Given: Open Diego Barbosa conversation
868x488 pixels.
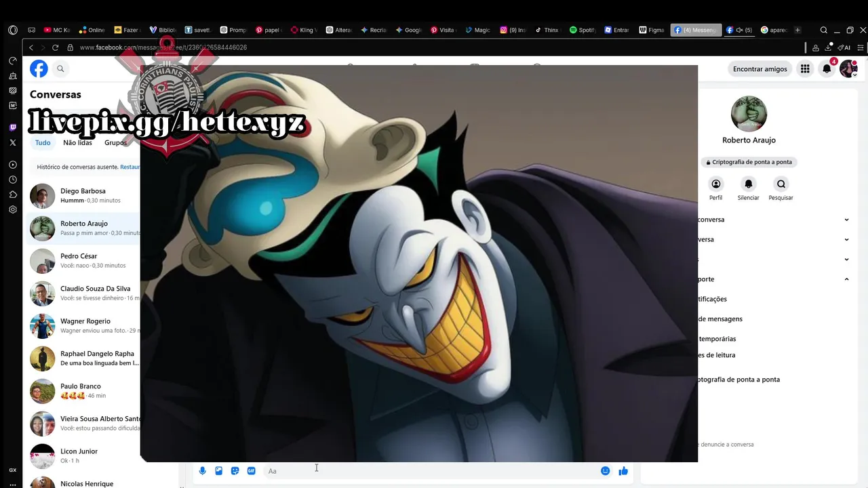Looking at the screenshot, I should [84, 196].
